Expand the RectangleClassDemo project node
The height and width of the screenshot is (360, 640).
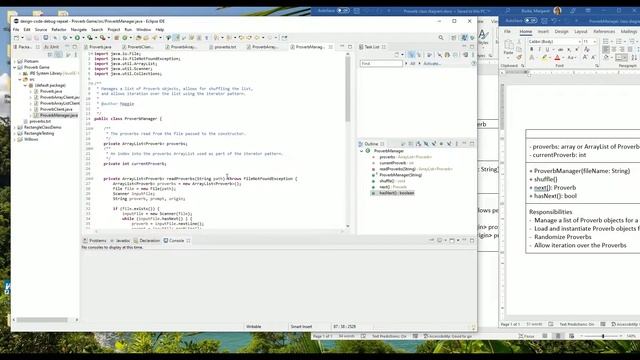(x=15, y=127)
